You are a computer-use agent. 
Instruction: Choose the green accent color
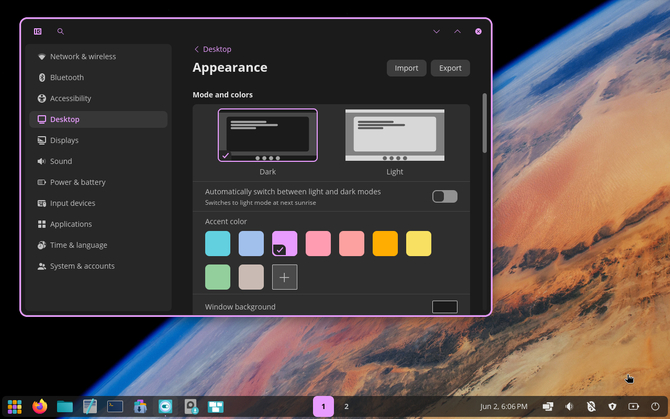tap(217, 277)
